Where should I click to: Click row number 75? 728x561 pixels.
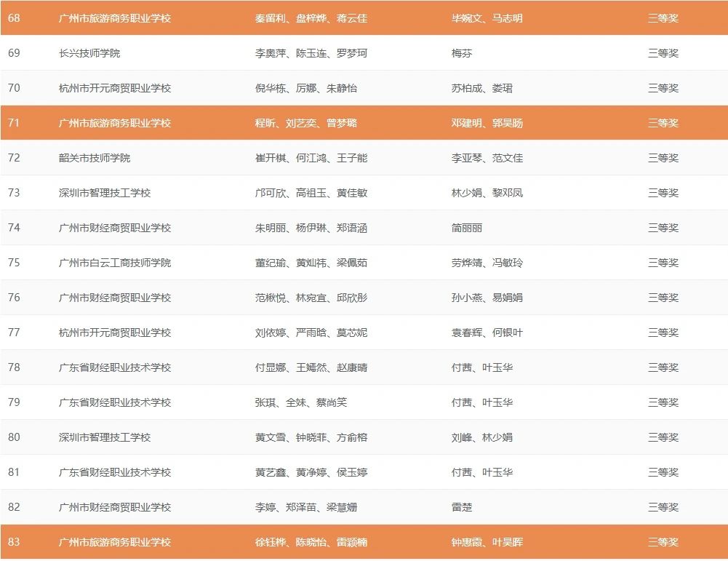(14, 263)
